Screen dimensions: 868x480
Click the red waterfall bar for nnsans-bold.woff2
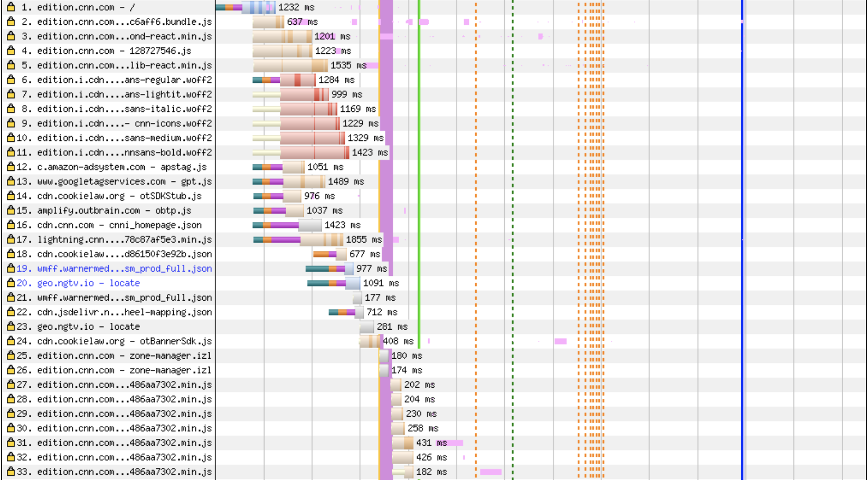pos(315,152)
